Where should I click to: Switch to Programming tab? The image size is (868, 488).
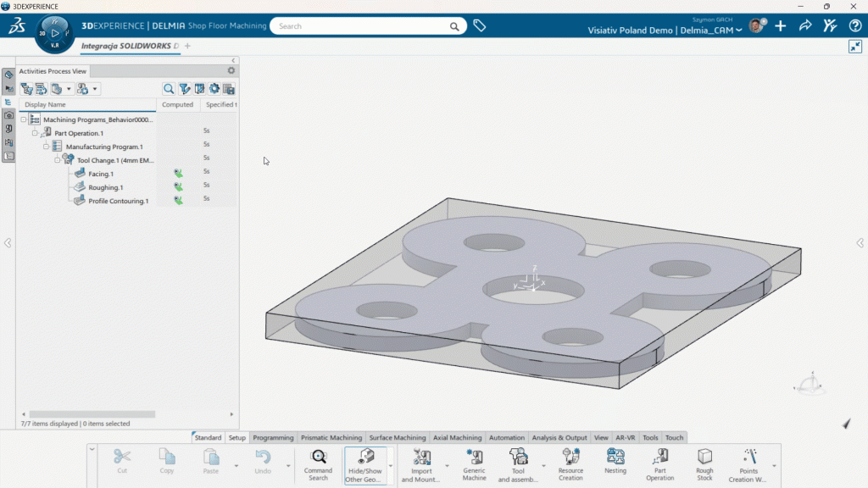point(273,437)
